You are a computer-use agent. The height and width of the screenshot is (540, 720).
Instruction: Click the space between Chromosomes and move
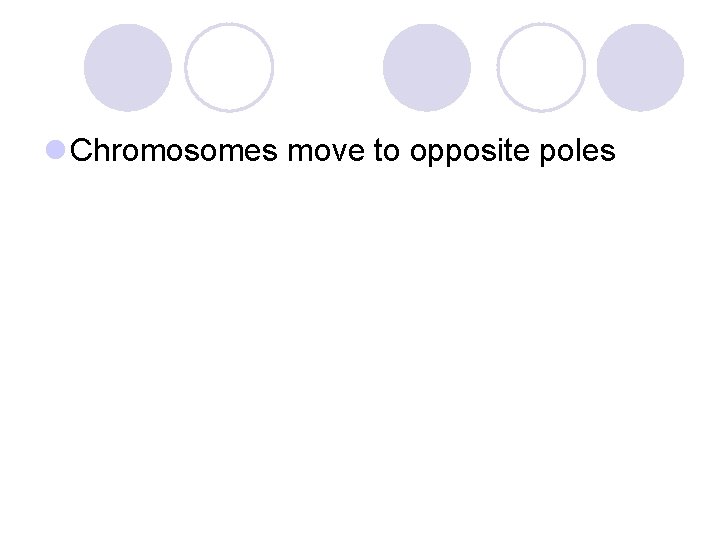(283, 150)
